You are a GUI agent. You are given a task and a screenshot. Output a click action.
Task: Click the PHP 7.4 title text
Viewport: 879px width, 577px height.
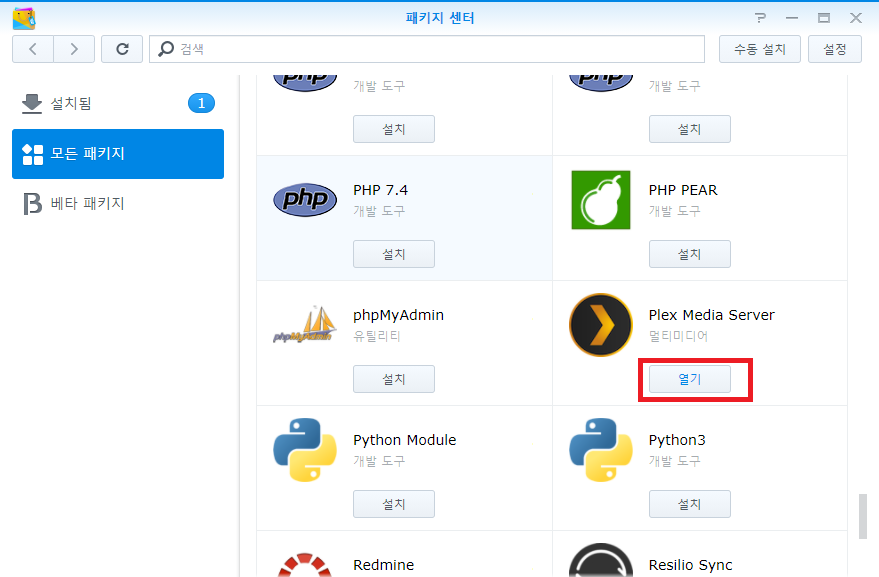pyautogui.click(x=380, y=190)
